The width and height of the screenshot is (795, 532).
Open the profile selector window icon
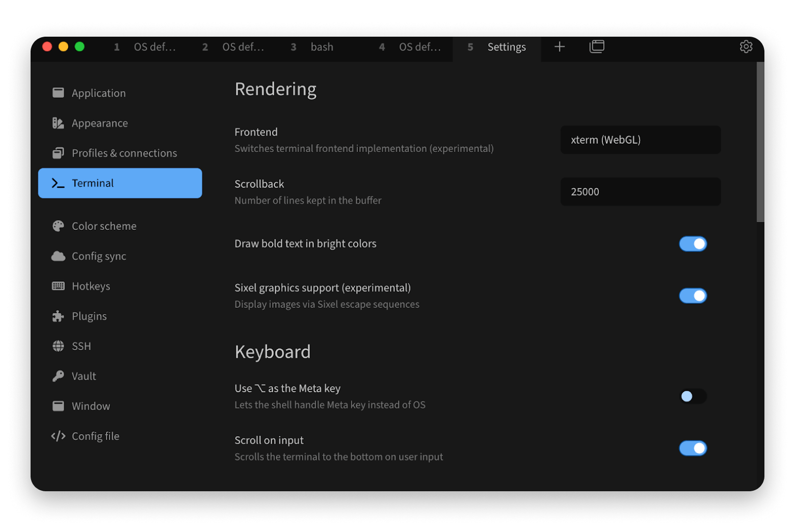pos(597,47)
